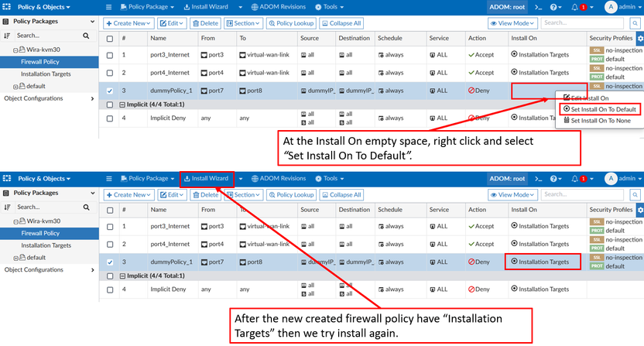This screenshot has width=644, height=346.
Task: Expand Object Configurations in upper sidebar
Action: pyautogui.click(x=92, y=98)
